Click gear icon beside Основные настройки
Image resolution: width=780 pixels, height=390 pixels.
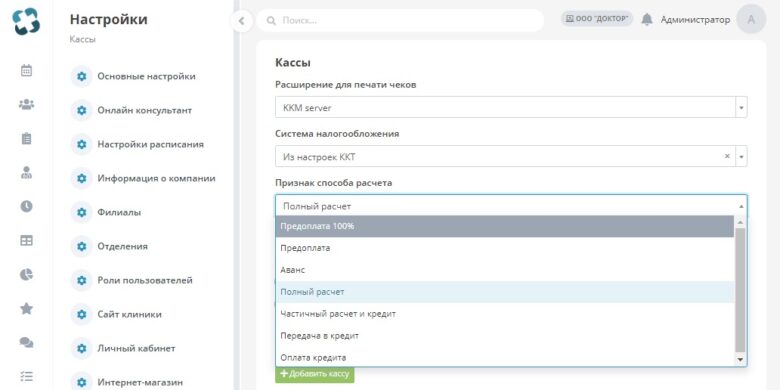point(82,77)
